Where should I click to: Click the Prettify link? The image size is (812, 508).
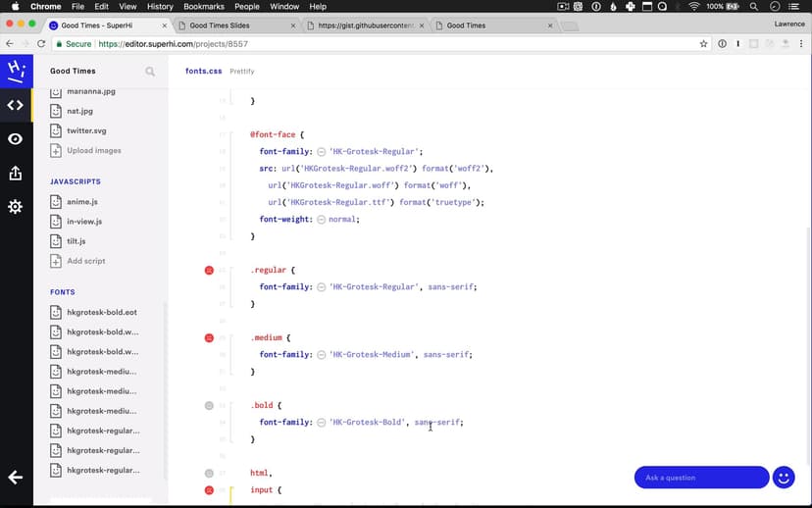tap(242, 72)
